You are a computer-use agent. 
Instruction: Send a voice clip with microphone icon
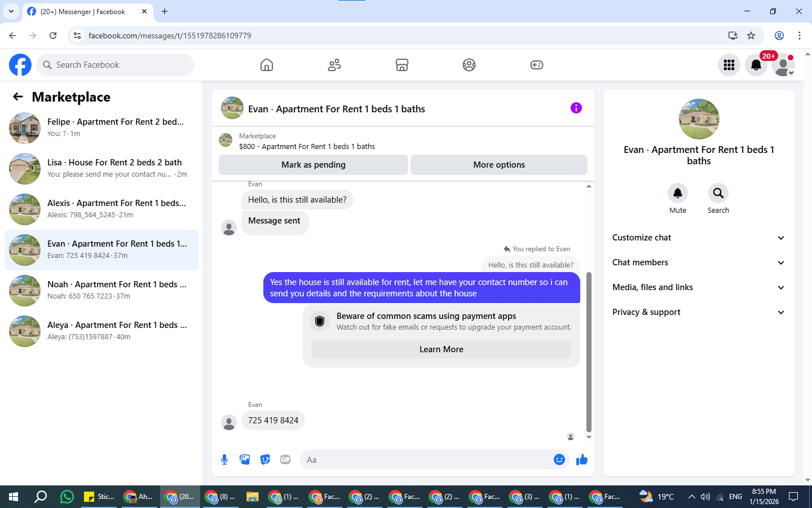[x=224, y=459]
